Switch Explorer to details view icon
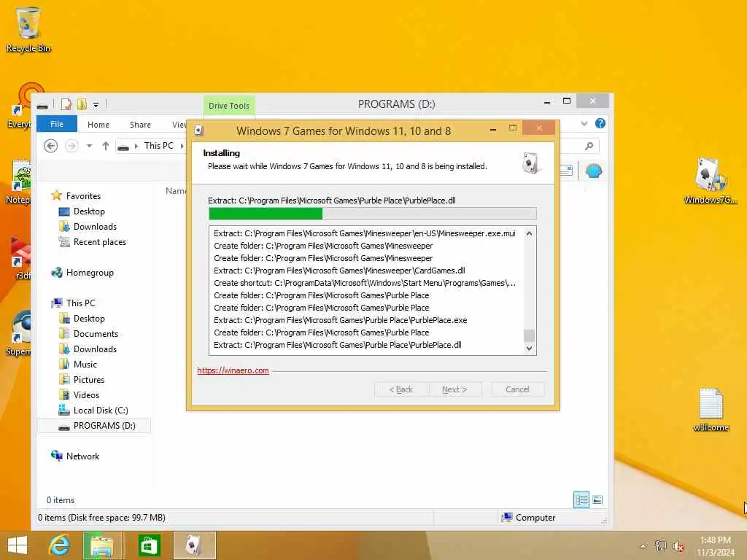Image resolution: width=747 pixels, height=560 pixels. pos(581,499)
